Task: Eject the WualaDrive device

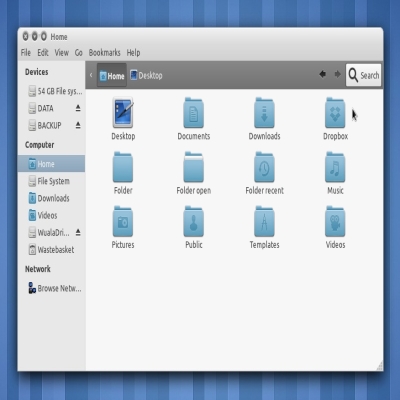Action: click(78, 232)
